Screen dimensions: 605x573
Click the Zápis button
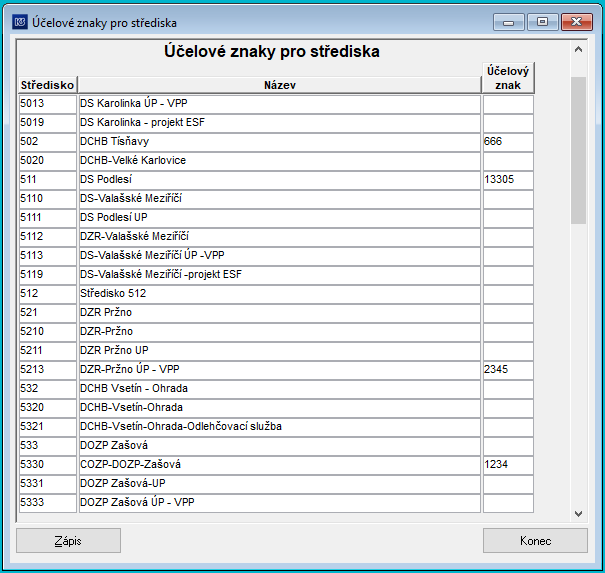pyautogui.click(x=68, y=540)
